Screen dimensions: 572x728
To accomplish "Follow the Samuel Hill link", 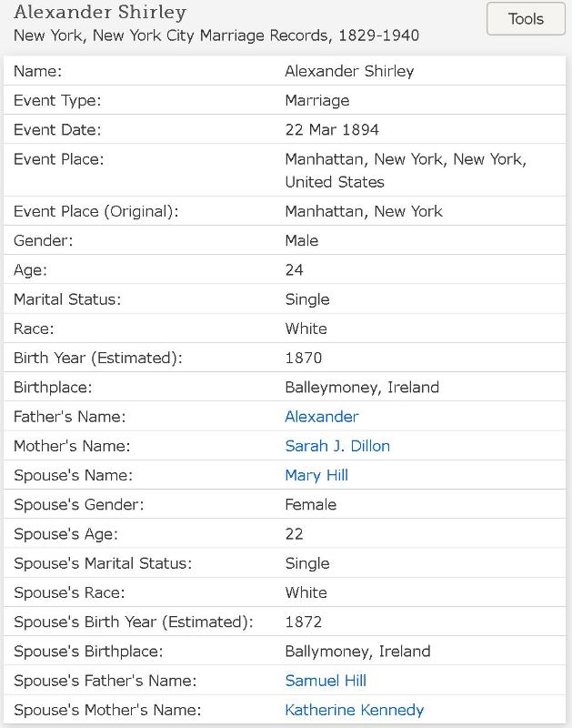I will click(326, 681).
